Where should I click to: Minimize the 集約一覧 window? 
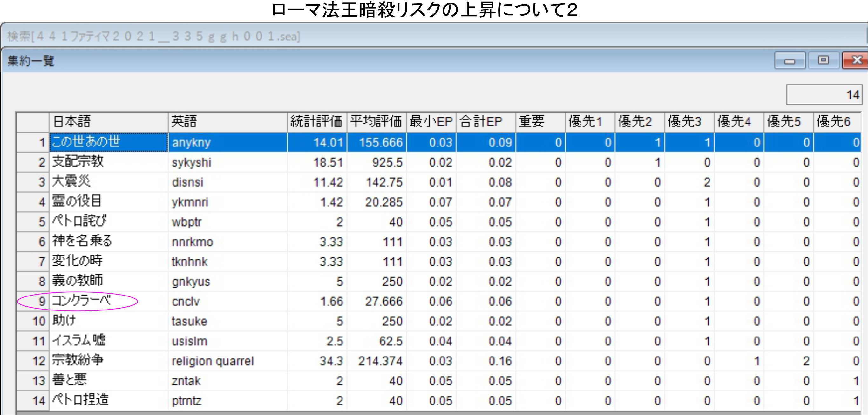790,61
